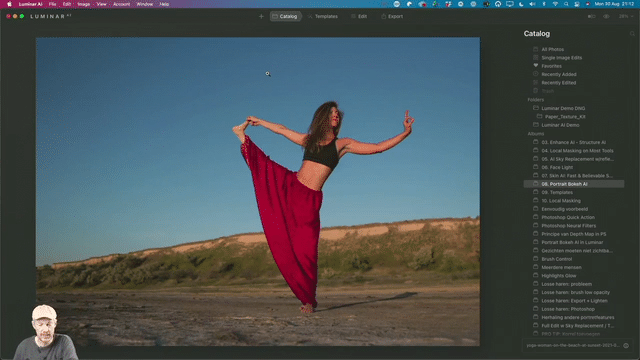
Task: Open Losse haren: Export + Lighten album
Action: coord(574,301)
